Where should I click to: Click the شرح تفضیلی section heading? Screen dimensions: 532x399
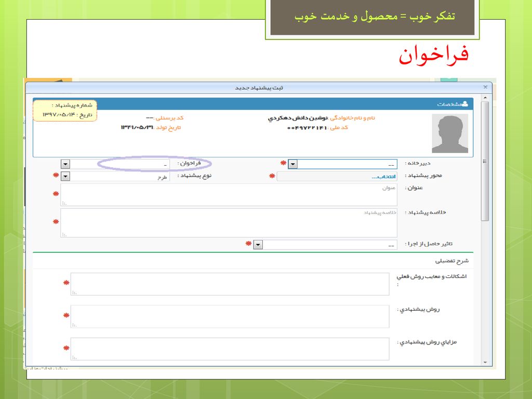point(452,261)
